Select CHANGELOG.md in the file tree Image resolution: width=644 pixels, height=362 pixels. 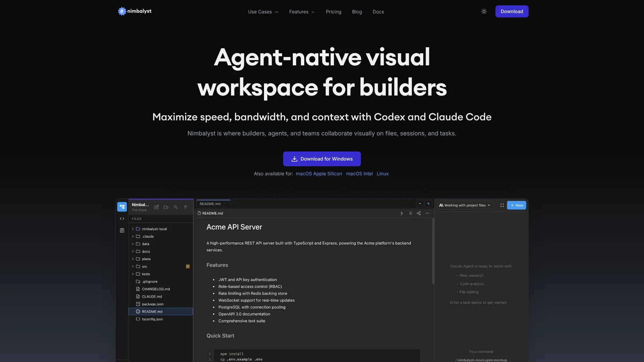[x=156, y=289]
